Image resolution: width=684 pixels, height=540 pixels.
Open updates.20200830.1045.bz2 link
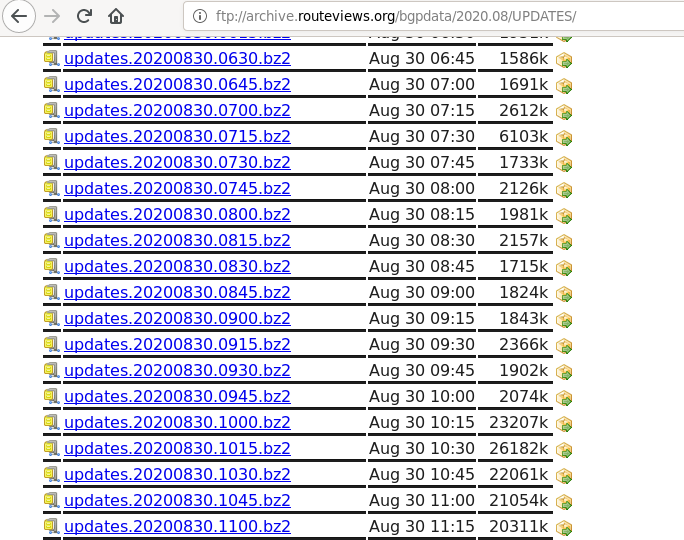(177, 500)
